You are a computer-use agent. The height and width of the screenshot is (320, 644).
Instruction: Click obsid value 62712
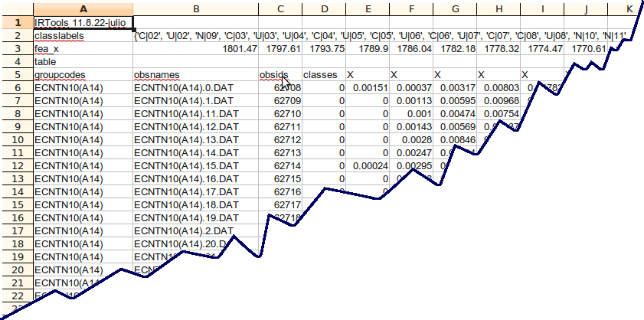[x=280, y=139]
